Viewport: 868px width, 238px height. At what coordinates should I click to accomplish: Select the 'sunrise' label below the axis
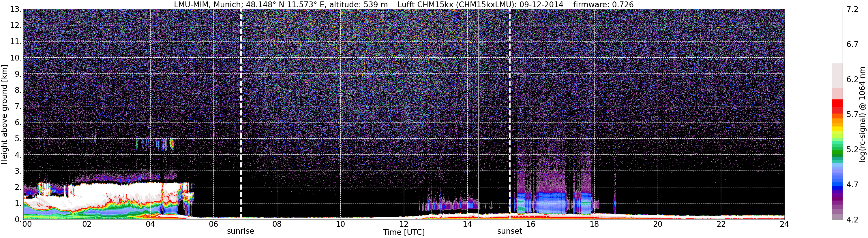point(241,231)
